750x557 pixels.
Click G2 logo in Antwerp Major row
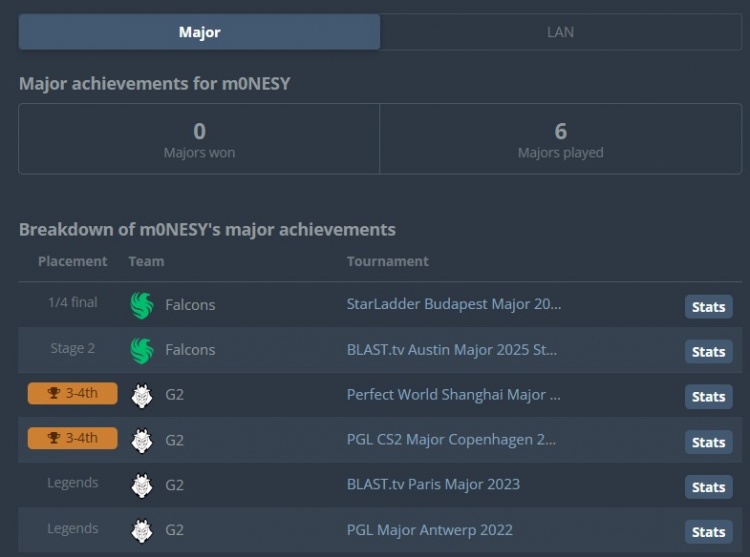[142, 530]
